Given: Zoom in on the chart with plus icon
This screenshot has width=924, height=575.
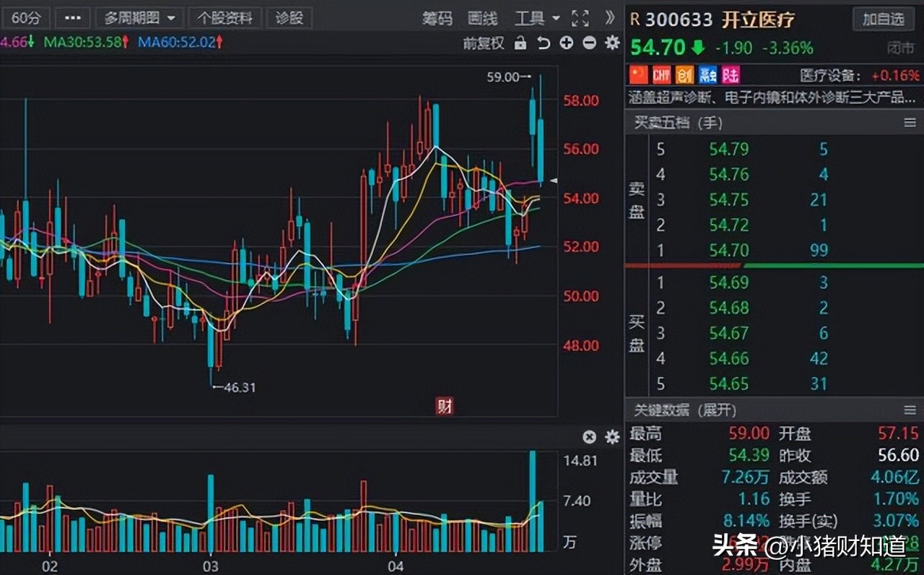Looking at the screenshot, I should click(x=567, y=43).
